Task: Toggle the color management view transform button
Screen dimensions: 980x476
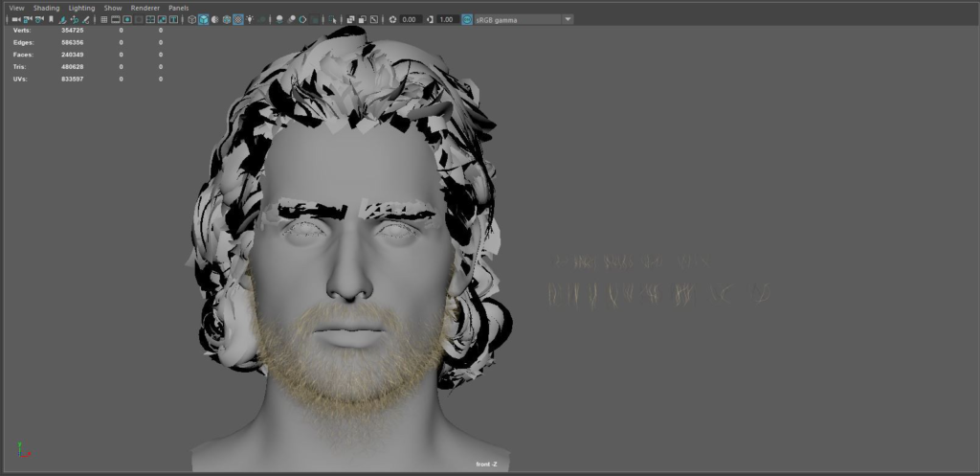Action: pyautogui.click(x=467, y=19)
